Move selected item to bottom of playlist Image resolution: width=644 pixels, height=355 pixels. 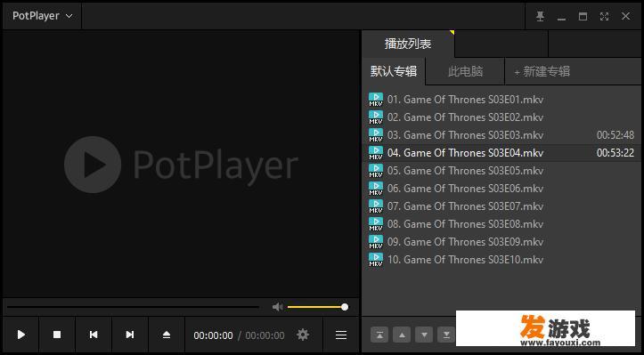tap(446, 335)
